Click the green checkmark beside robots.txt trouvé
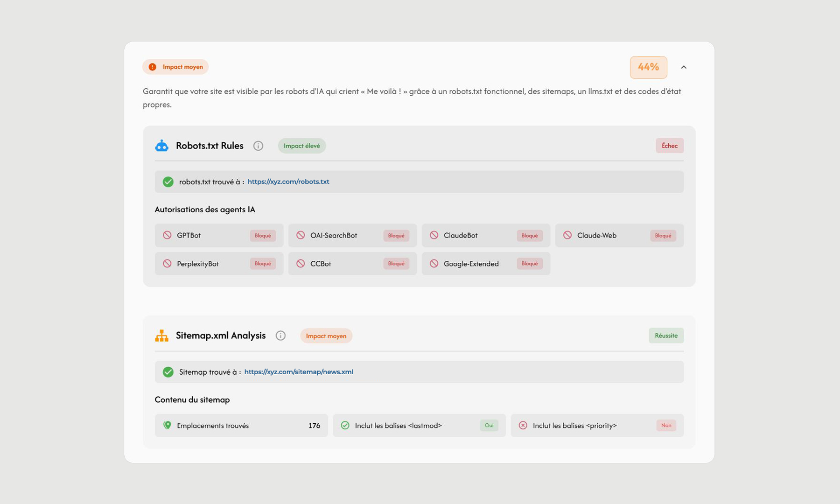Screen dimensions: 840x504 pos(168,182)
